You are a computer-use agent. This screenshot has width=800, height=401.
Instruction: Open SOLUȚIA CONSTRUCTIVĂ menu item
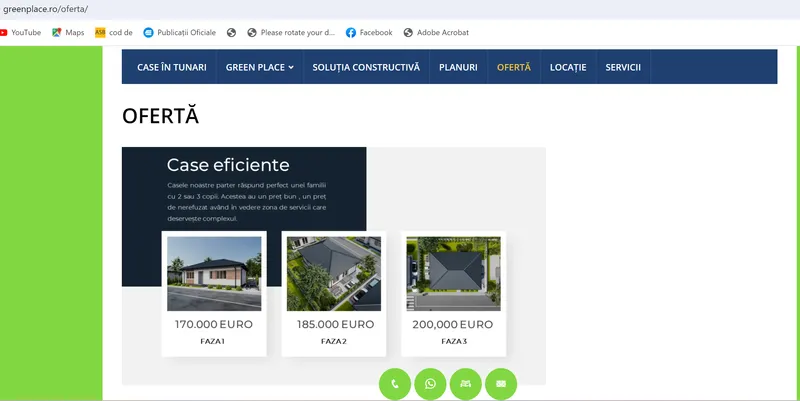366,67
